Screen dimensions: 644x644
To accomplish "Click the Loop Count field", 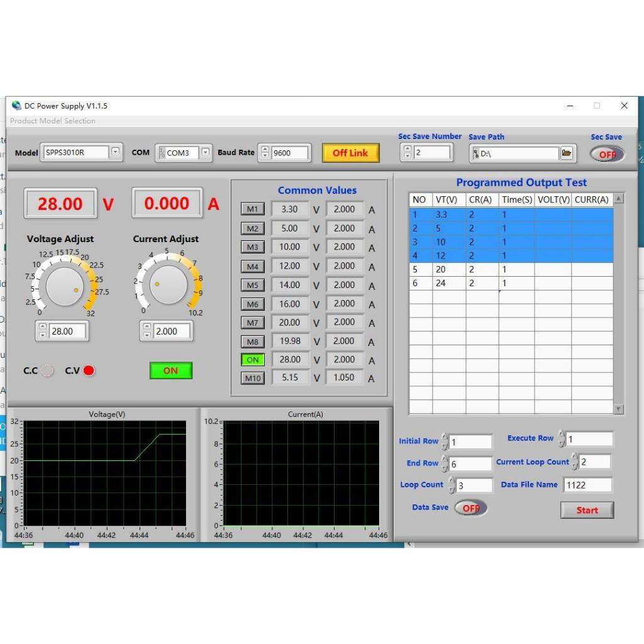I will point(474,486).
